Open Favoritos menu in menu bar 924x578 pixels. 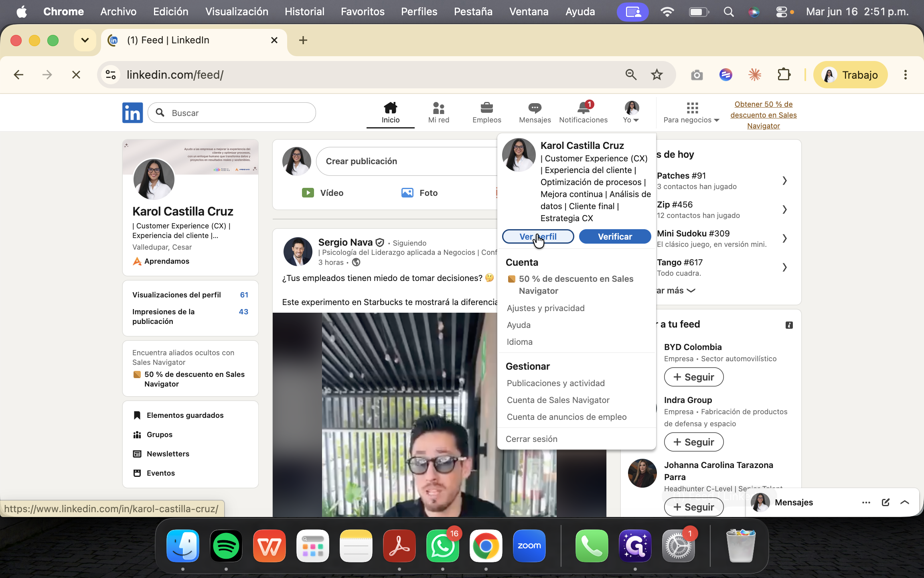pos(363,12)
